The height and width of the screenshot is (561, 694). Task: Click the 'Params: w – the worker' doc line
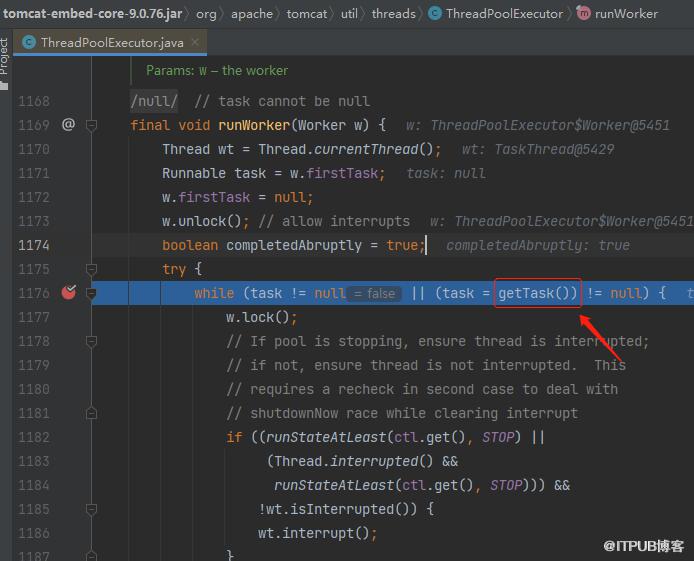click(x=217, y=70)
